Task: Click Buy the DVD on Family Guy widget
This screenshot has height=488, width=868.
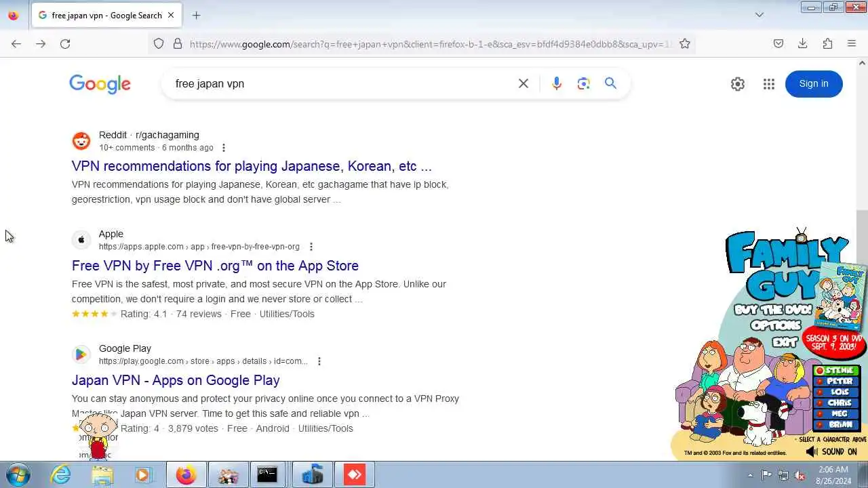Action: tap(772, 310)
